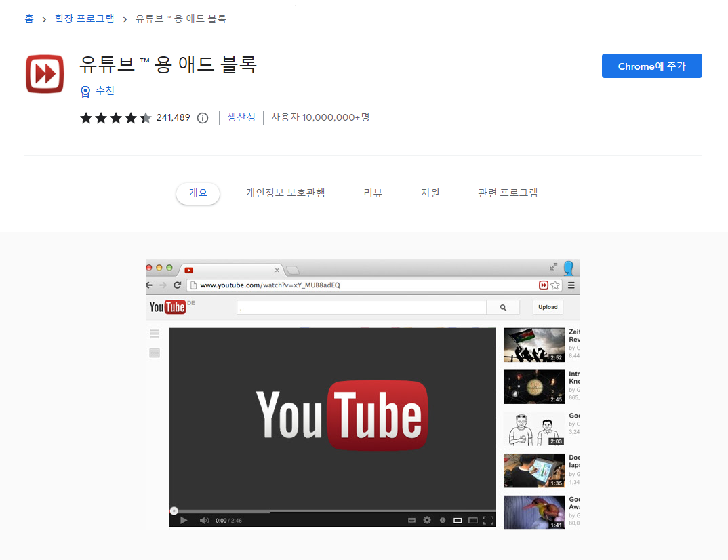Click the YouTube search input field
Screen dimensions: 728x560
[361, 307]
